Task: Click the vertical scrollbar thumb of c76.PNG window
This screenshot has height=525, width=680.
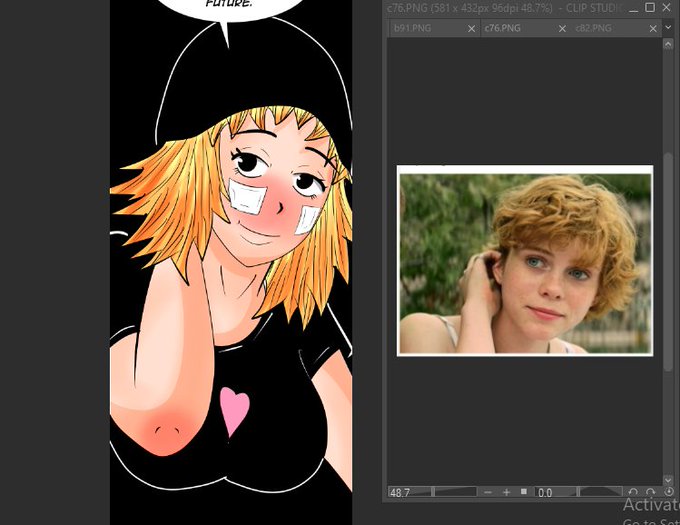Action: click(668, 262)
